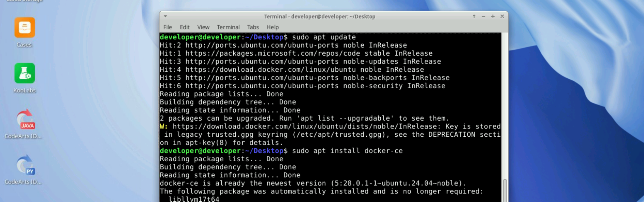Click 'docker-ce is already the newest version' line

(x=313, y=183)
